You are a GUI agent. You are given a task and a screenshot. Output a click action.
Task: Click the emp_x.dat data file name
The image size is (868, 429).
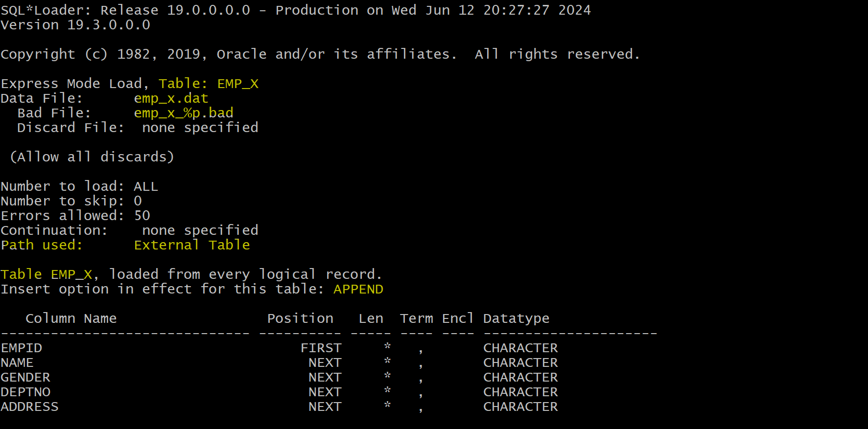(171, 98)
